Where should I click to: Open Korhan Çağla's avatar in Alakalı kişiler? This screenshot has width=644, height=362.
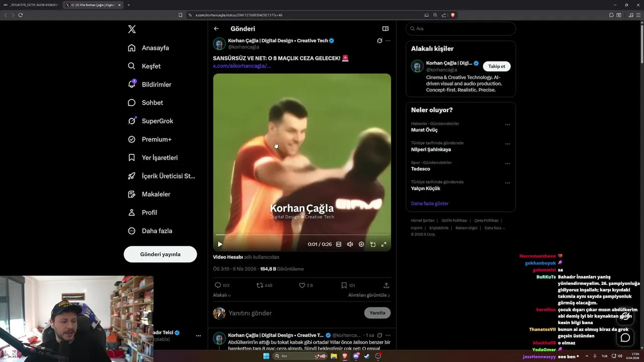pyautogui.click(x=417, y=66)
